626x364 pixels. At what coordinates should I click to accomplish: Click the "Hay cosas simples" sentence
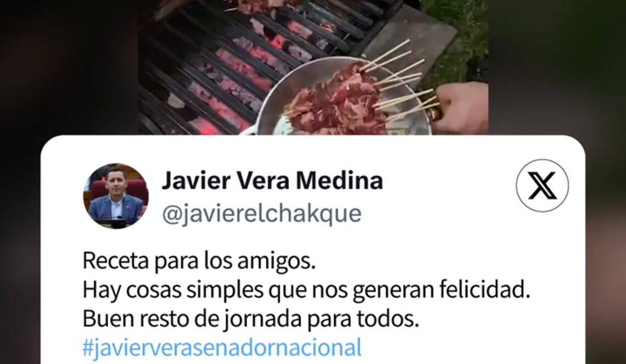click(x=306, y=290)
